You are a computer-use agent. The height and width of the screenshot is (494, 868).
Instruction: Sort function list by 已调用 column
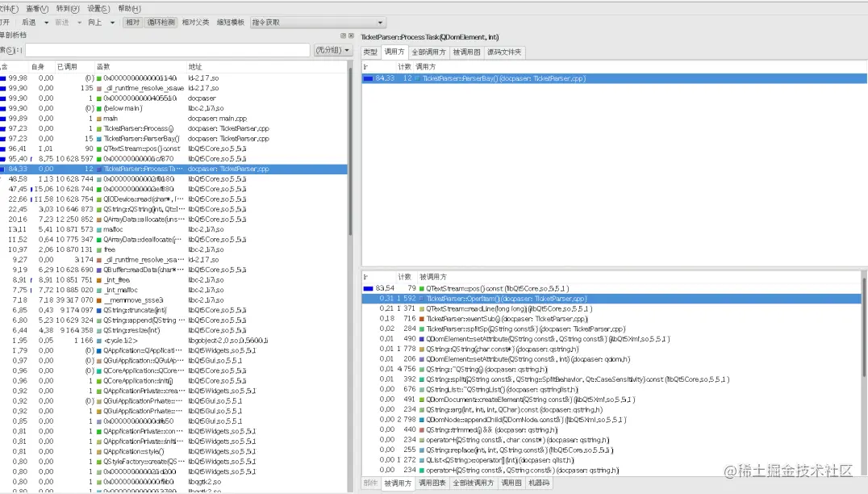pos(67,66)
